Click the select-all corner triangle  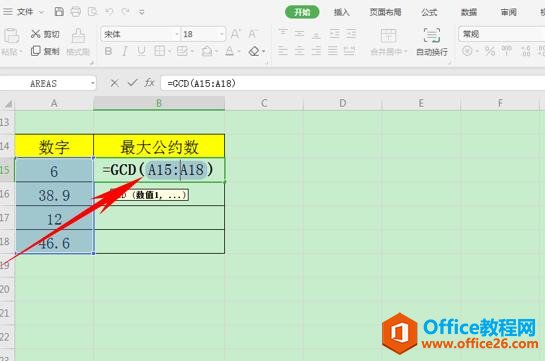coord(7,103)
